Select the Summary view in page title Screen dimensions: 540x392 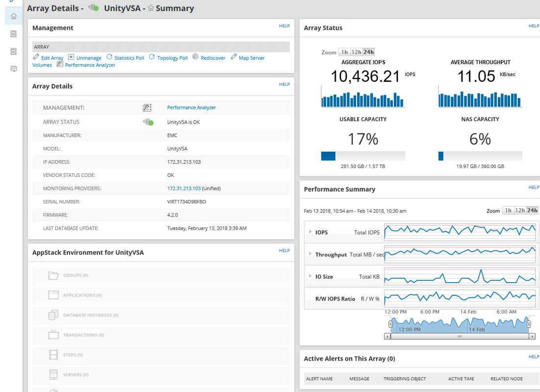(x=174, y=8)
